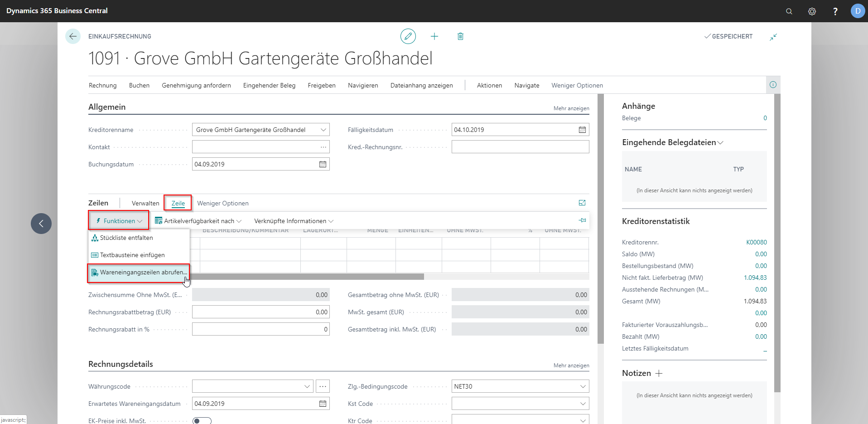Click Kontakt field ellipsis lookup

coord(323,147)
